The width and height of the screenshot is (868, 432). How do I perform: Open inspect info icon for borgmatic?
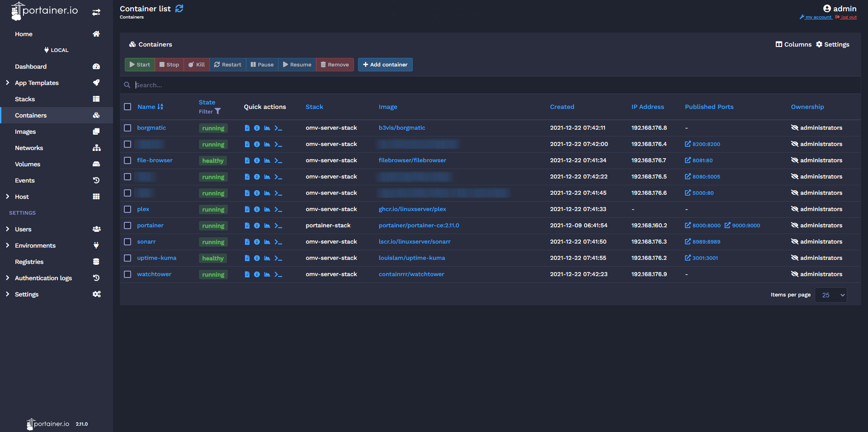click(257, 128)
